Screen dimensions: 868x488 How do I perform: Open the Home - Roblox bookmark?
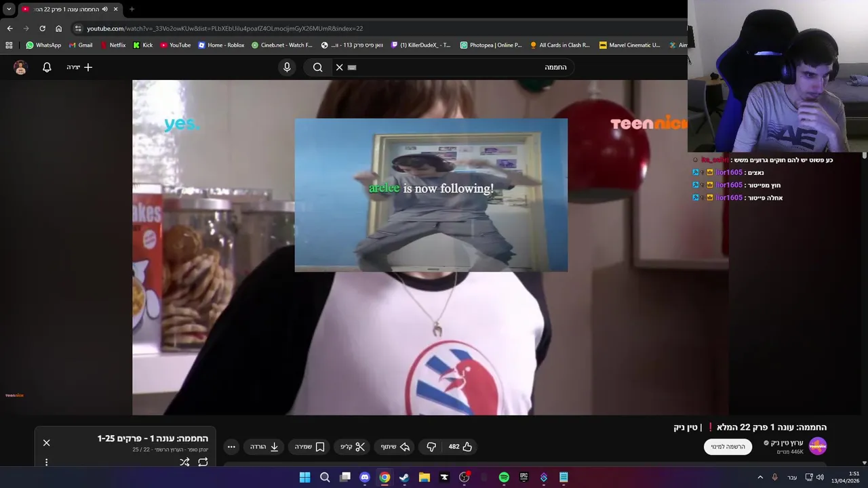tap(221, 45)
